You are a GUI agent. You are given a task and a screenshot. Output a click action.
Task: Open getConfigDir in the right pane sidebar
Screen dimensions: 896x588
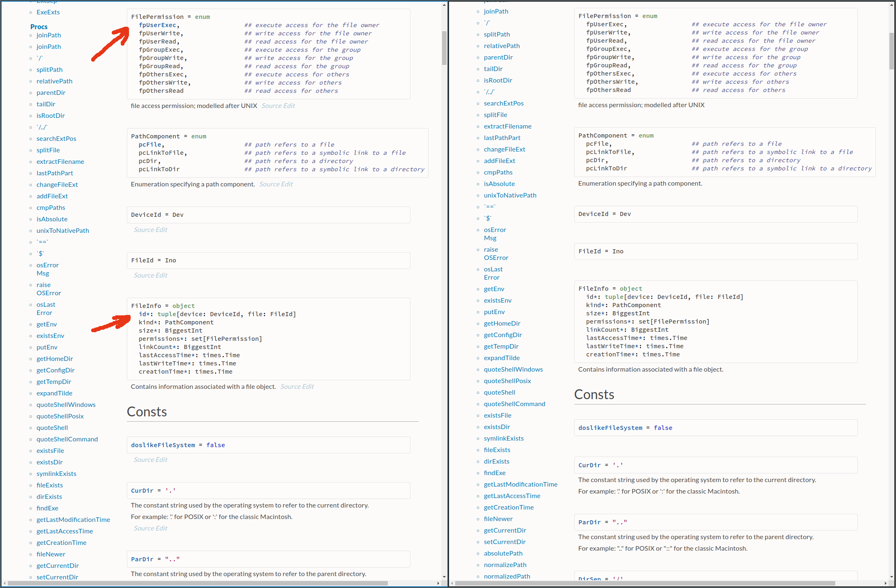coord(503,335)
